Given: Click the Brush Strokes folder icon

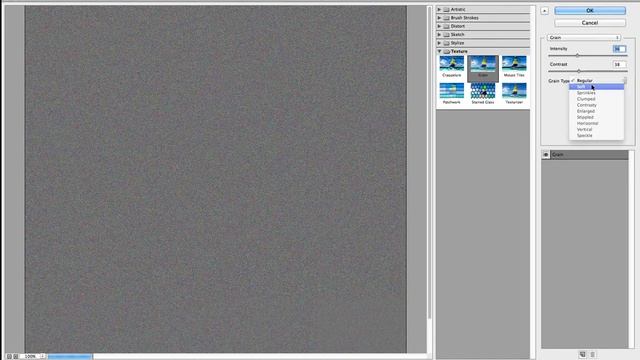Looking at the screenshot, I should pyautogui.click(x=447, y=18).
